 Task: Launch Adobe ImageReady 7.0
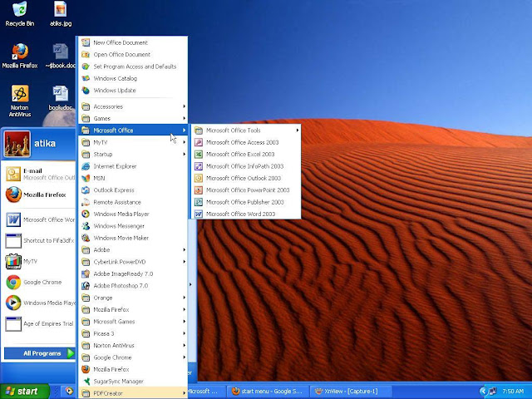point(133,273)
